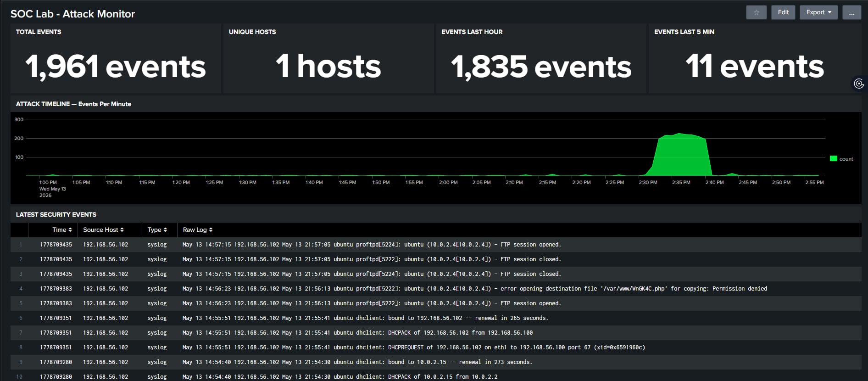Open the more options ellipsis menu
The image size is (868, 381).
(851, 12)
